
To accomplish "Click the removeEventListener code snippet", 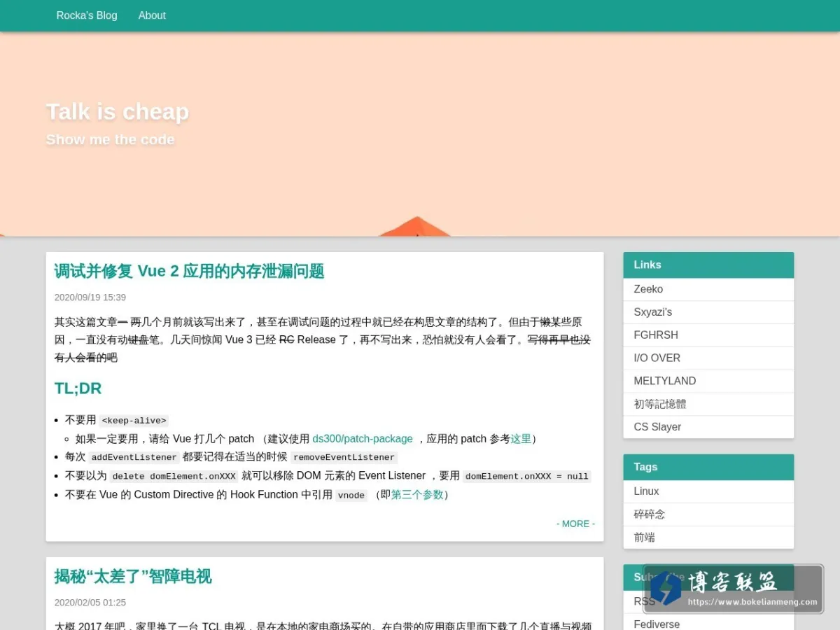I will pyautogui.click(x=344, y=457).
